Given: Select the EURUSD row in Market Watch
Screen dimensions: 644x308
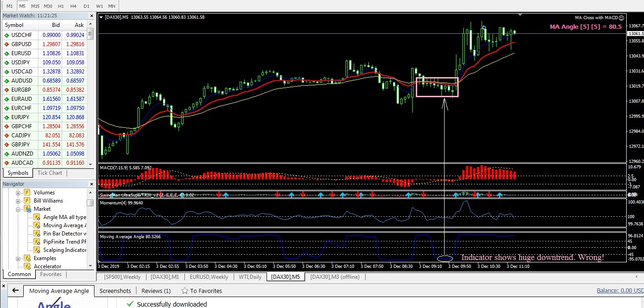Looking at the screenshot, I should pyautogui.click(x=44, y=53).
